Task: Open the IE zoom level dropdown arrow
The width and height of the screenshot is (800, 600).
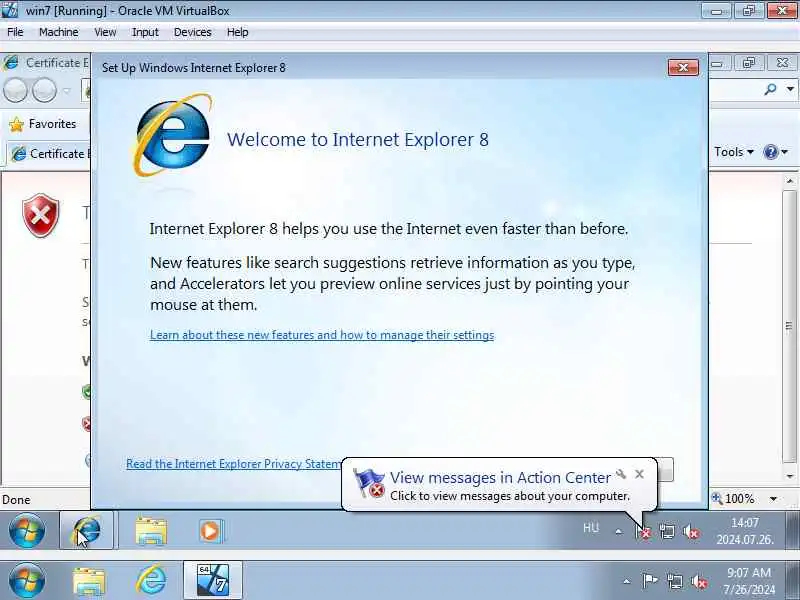Action: (x=773, y=499)
